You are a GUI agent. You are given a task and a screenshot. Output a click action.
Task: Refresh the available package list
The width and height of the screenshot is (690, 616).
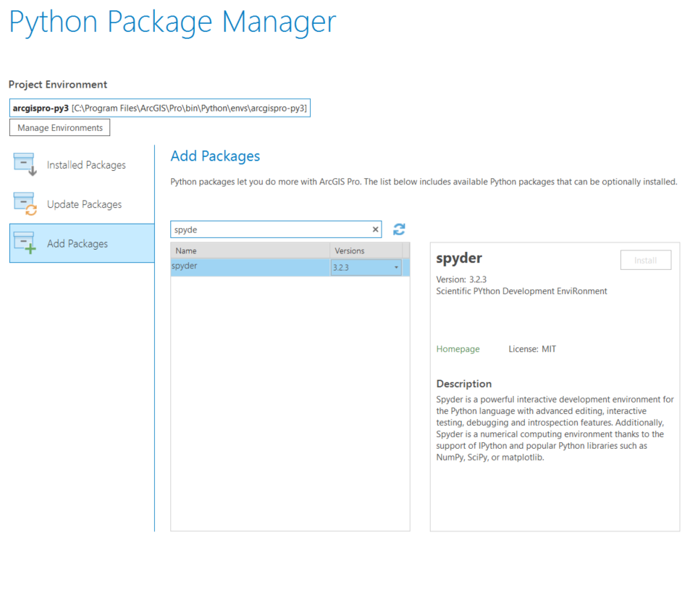(x=399, y=229)
